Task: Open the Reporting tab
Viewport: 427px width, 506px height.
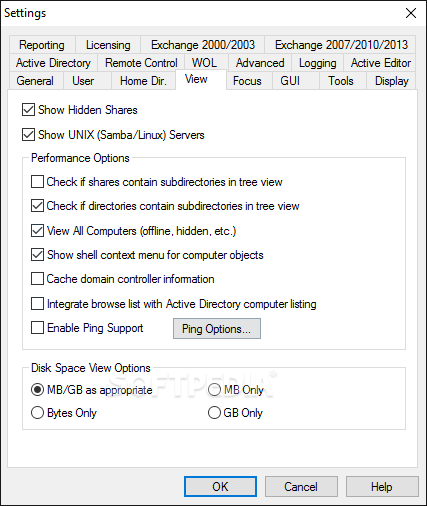Action: [x=42, y=45]
